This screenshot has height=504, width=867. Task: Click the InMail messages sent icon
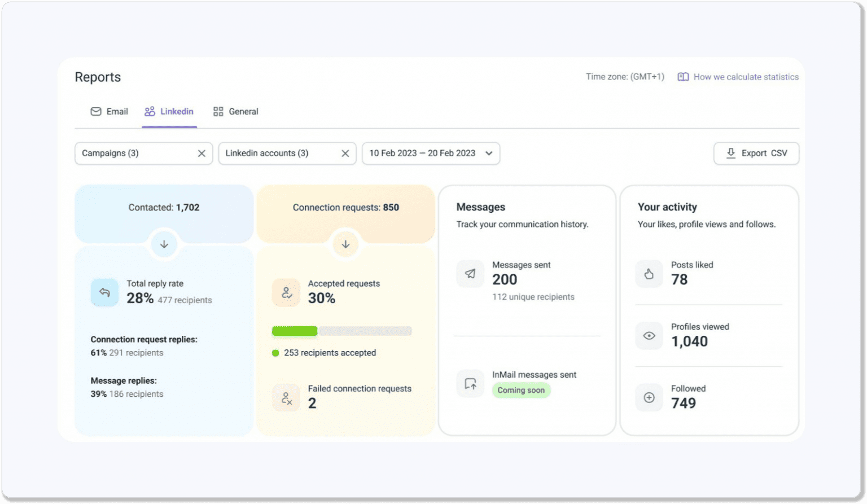coord(470,384)
